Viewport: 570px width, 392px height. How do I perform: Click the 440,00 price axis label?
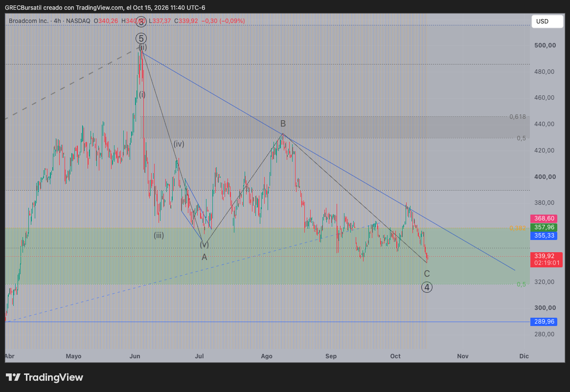pyautogui.click(x=544, y=124)
